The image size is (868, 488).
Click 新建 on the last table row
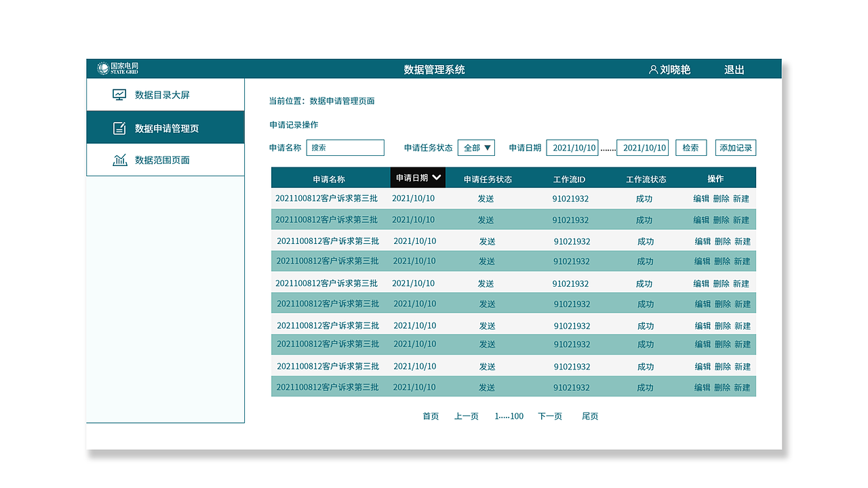click(x=743, y=388)
